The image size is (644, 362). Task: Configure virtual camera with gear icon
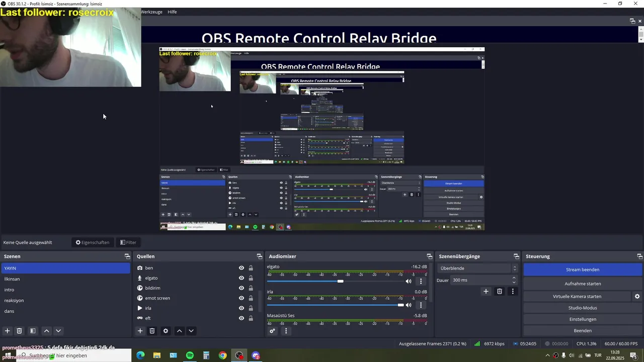pos(637,297)
